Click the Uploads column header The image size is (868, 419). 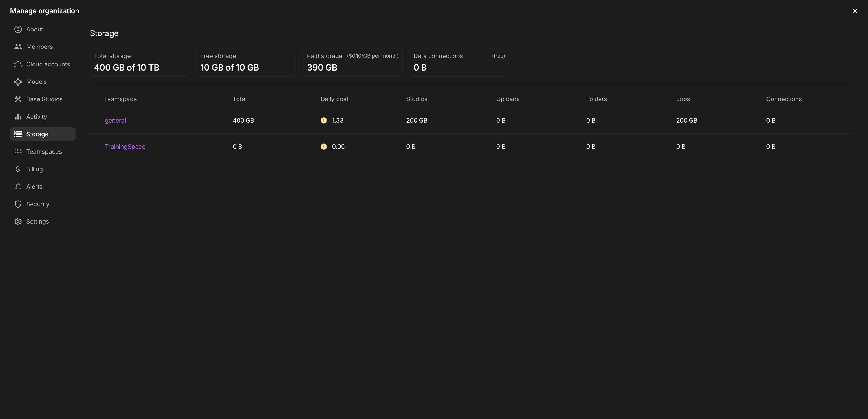click(508, 99)
